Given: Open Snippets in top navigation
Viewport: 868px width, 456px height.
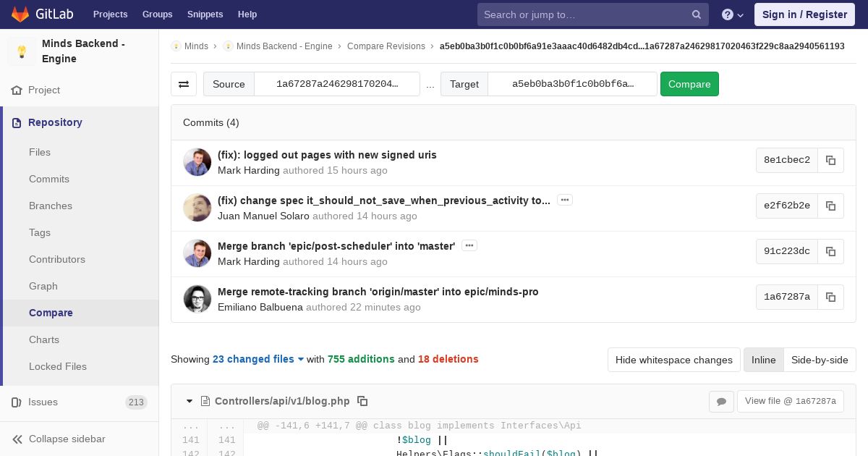Looking at the screenshot, I should [205, 14].
